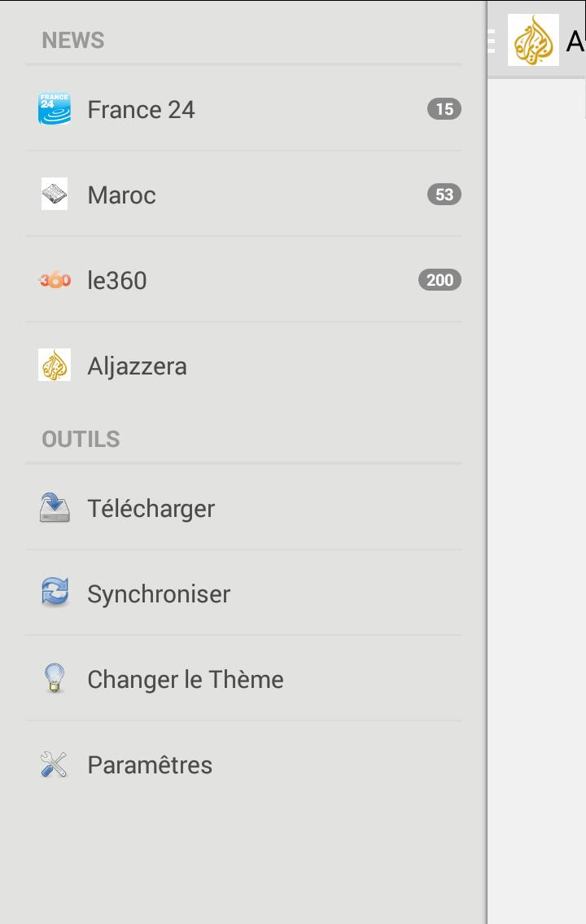Tap the 200 unread badge for le360
Screen dimensions: 586x924
point(439,280)
